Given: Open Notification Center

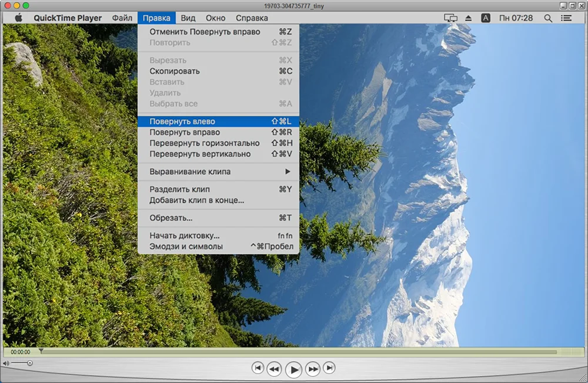Looking at the screenshot, I should 566,18.
